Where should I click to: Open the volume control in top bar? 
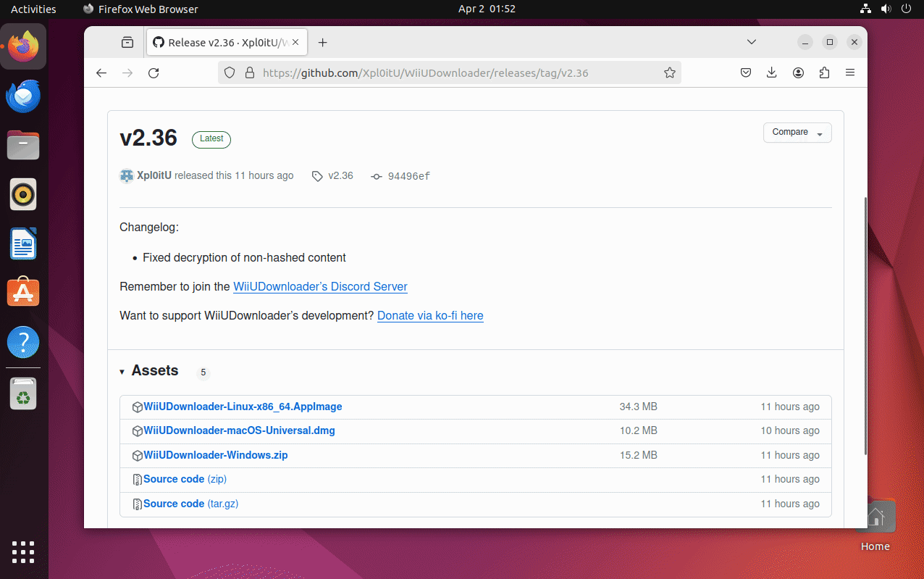(x=885, y=9)
